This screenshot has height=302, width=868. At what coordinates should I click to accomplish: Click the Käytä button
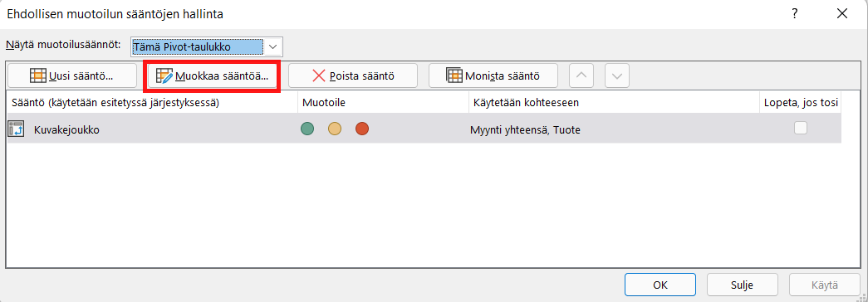click(824, 285)
